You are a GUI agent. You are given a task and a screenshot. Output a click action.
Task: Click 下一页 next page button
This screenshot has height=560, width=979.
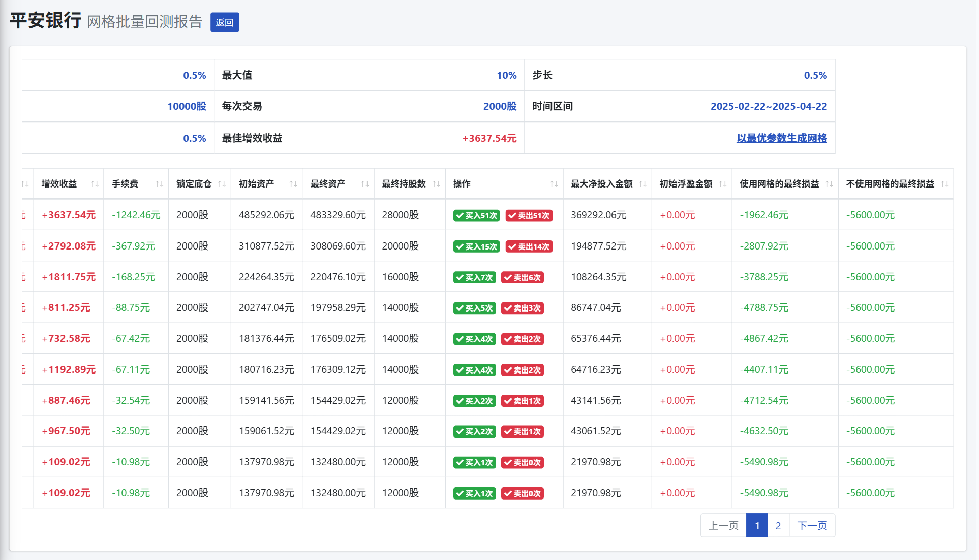(x=812, y=526)
